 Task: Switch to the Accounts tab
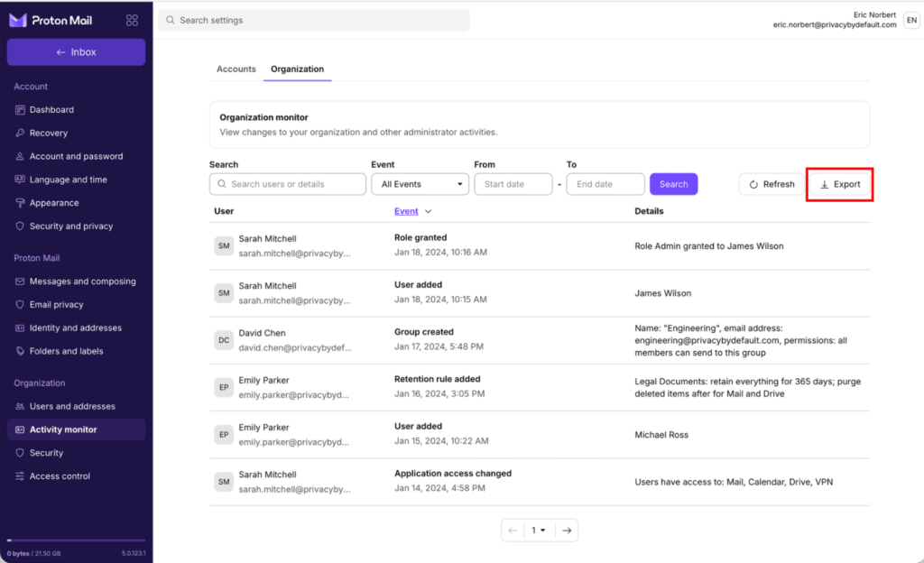(236, 69)
